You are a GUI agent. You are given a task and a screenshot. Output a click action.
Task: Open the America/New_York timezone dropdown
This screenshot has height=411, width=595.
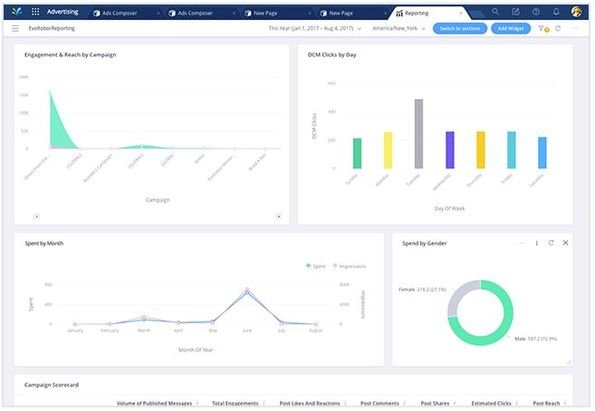coord(398,28)
